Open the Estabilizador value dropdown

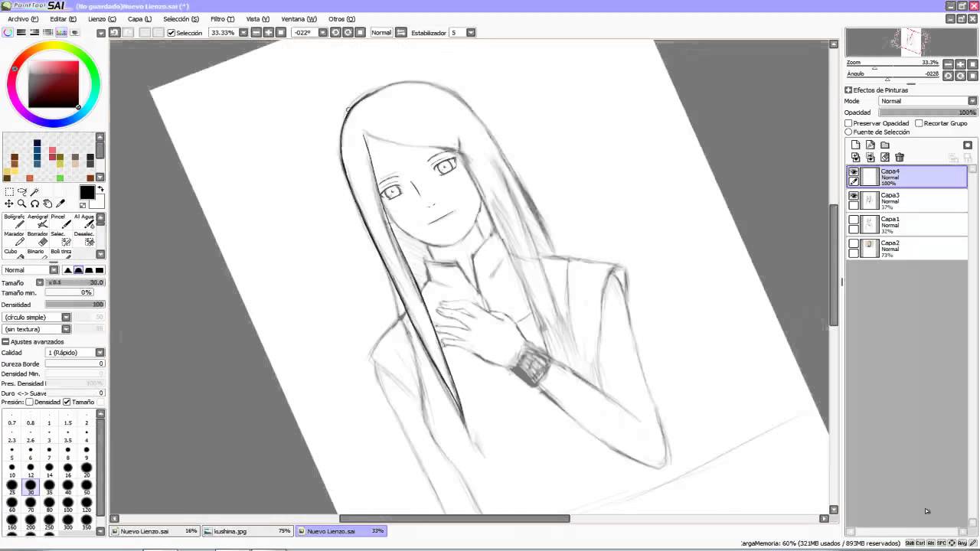coord(471,33)
